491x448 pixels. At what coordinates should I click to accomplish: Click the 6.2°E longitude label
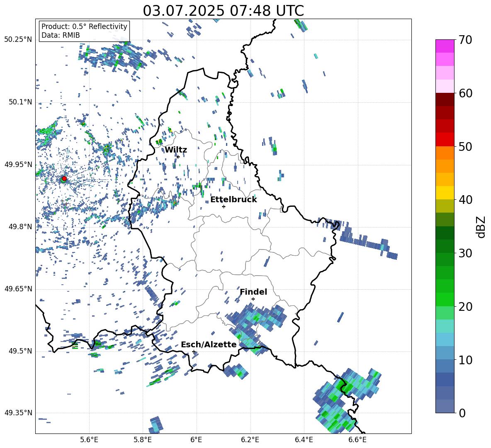point(250,440)
